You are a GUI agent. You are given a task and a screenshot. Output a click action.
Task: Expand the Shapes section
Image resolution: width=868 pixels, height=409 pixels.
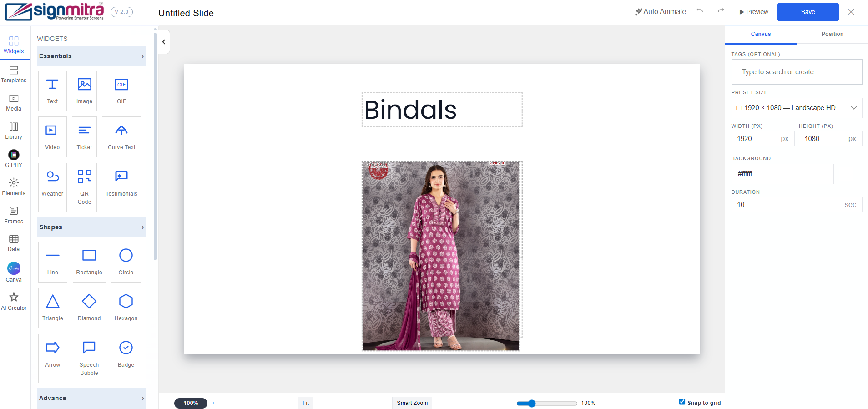[91, 227]
